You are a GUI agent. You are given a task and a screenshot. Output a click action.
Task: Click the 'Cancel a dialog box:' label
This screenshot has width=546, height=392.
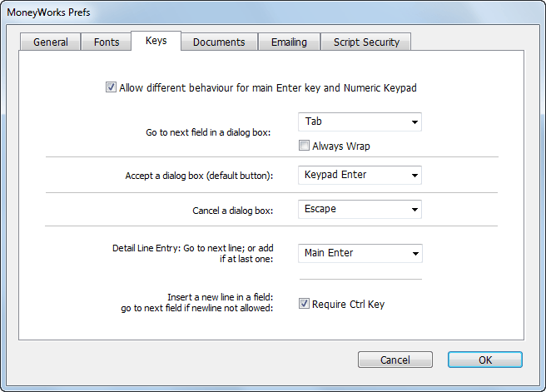point(232,211)
